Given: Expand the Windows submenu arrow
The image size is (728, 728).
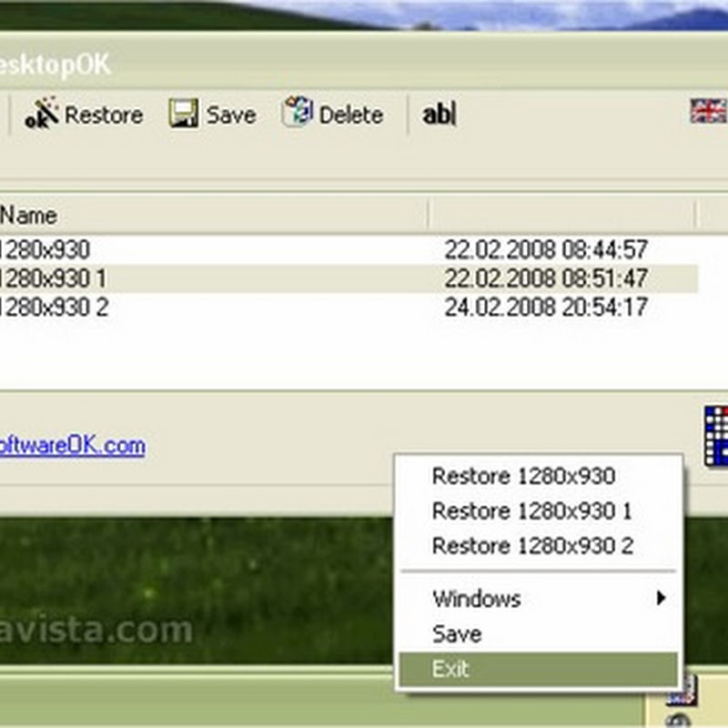Looking at the screenshot, I should coord(662,598).
